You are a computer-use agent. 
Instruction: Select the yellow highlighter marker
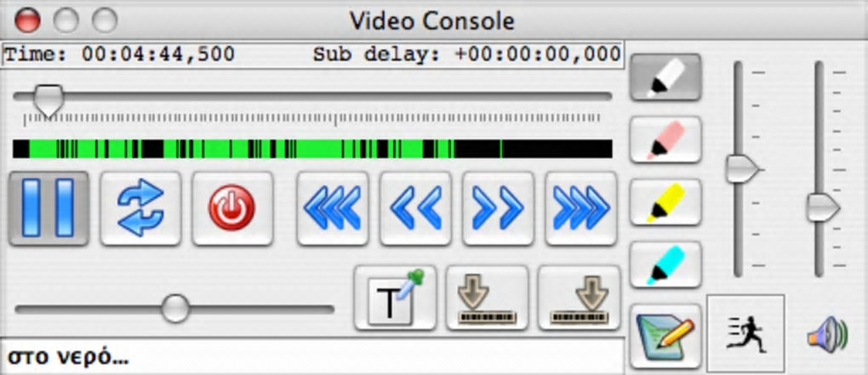point(666,202)
